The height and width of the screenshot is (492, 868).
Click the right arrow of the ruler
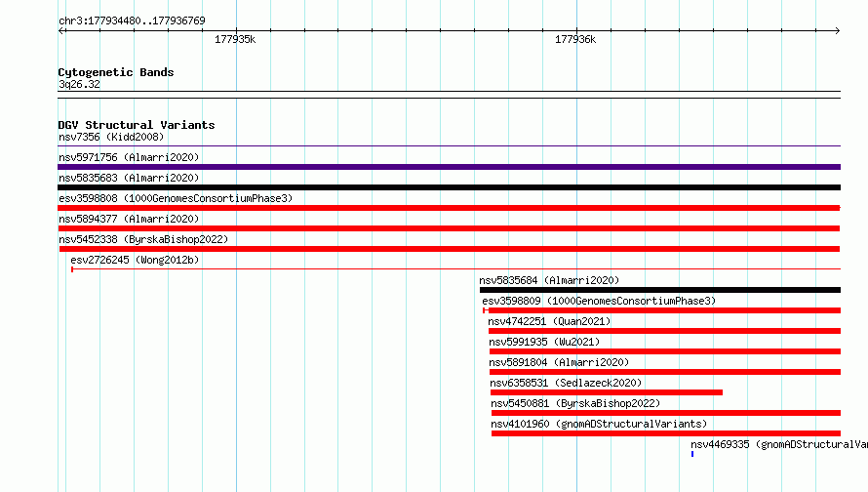837,31
